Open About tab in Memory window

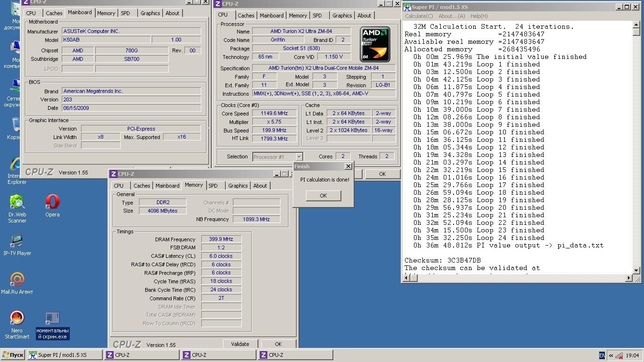(x=260, y=186)
